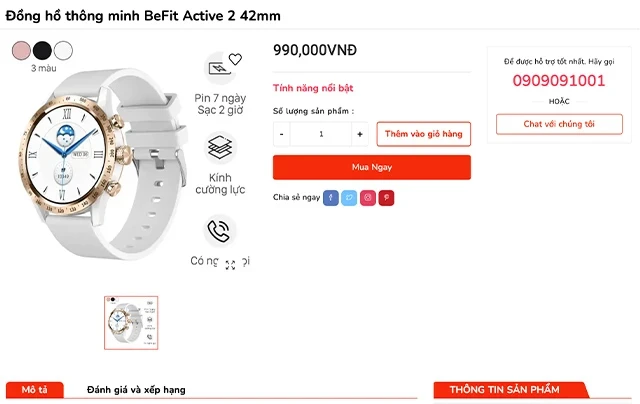The height and width of the screenshot is (404, 640).
Task: Pick the white color variant
Action: [64, 50]
